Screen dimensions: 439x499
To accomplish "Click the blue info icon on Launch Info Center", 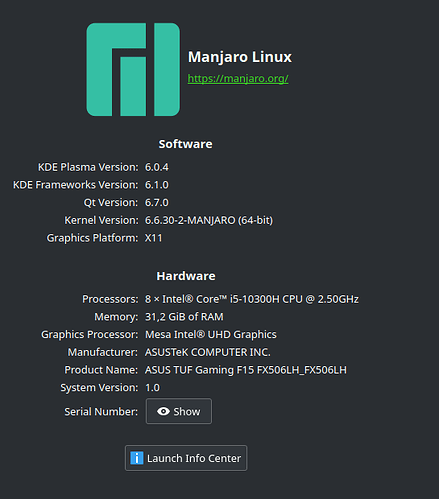I will click(x=137, y=458).
